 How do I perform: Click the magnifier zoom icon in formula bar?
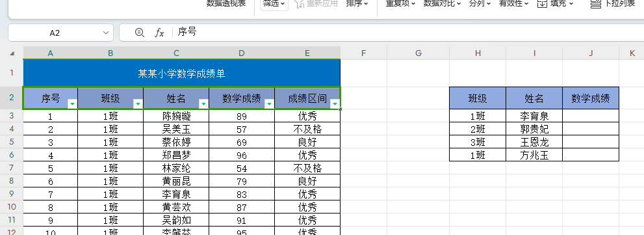point(140,32)
